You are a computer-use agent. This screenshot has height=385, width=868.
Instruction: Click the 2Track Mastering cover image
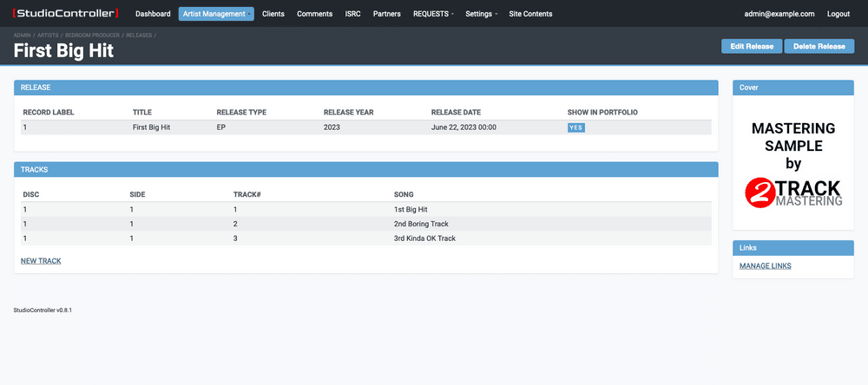pyautogui.click(x=793, y=164)
